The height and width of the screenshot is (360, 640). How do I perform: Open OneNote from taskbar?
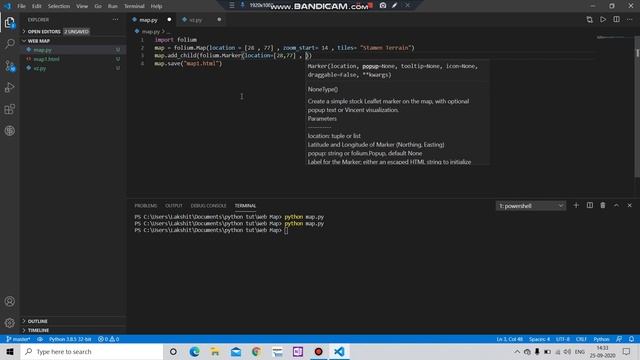(298, 351)
